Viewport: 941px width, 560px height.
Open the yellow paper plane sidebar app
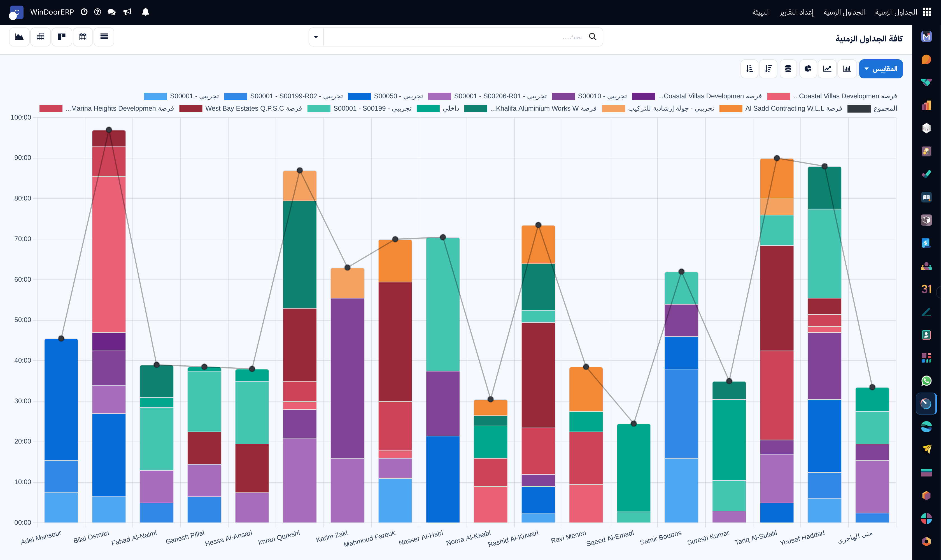(x=926, y=449)
